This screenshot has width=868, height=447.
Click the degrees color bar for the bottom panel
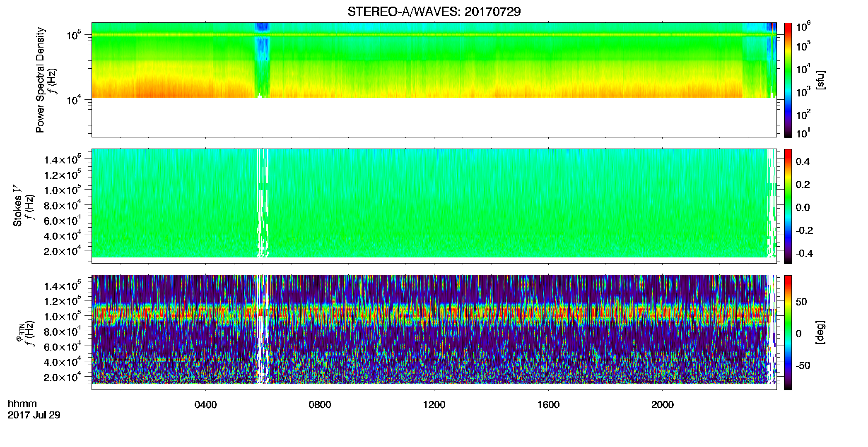788,332
